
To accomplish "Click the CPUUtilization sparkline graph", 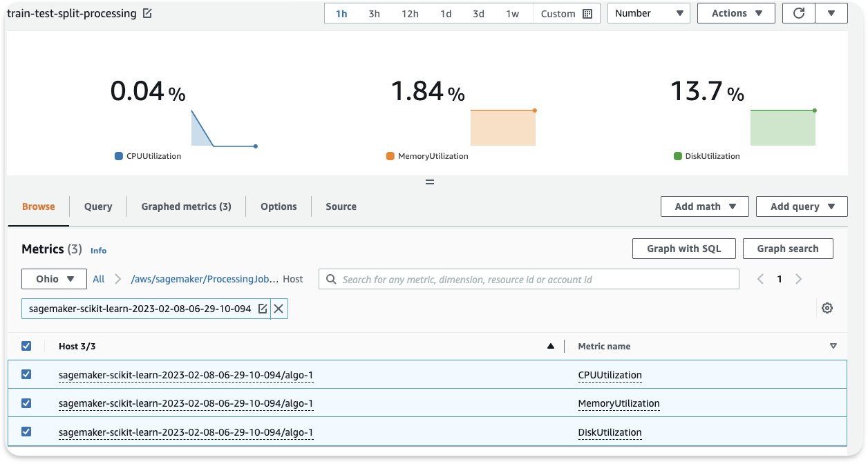I will [224, 128].
